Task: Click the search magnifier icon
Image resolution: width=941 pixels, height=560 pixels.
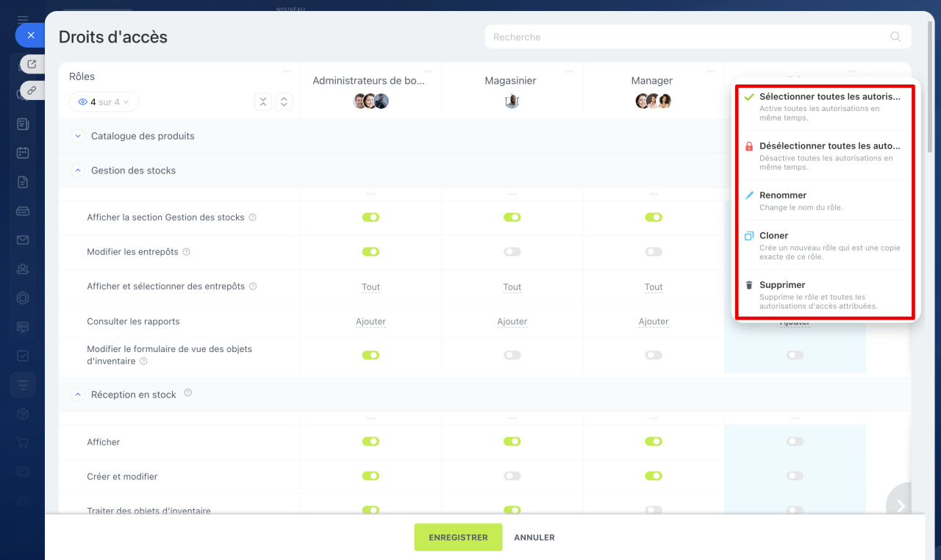Action: (x=895, y=37)
